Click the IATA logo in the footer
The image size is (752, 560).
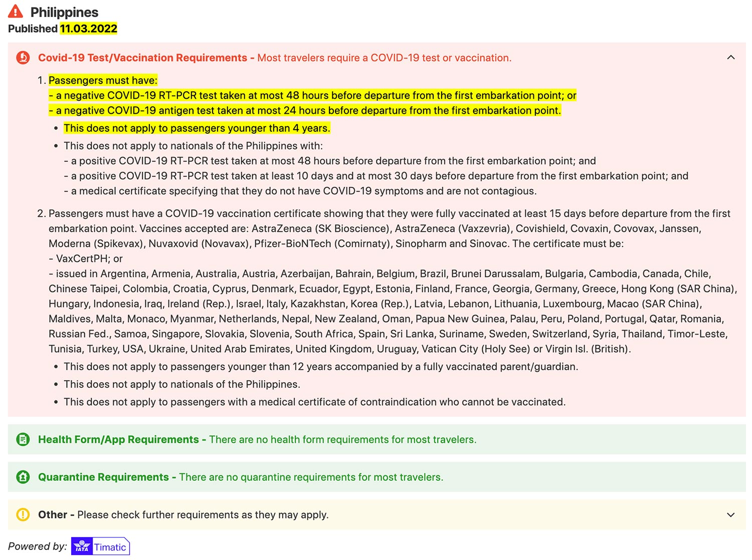click(81, 546)
